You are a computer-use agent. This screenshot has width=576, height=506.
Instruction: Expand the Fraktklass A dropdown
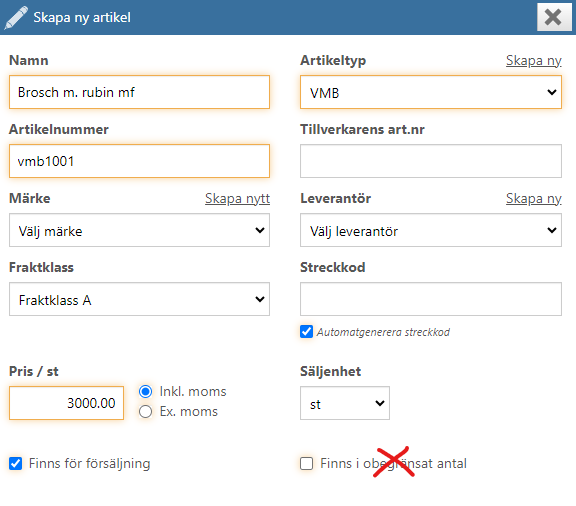(x=139, y=299)
